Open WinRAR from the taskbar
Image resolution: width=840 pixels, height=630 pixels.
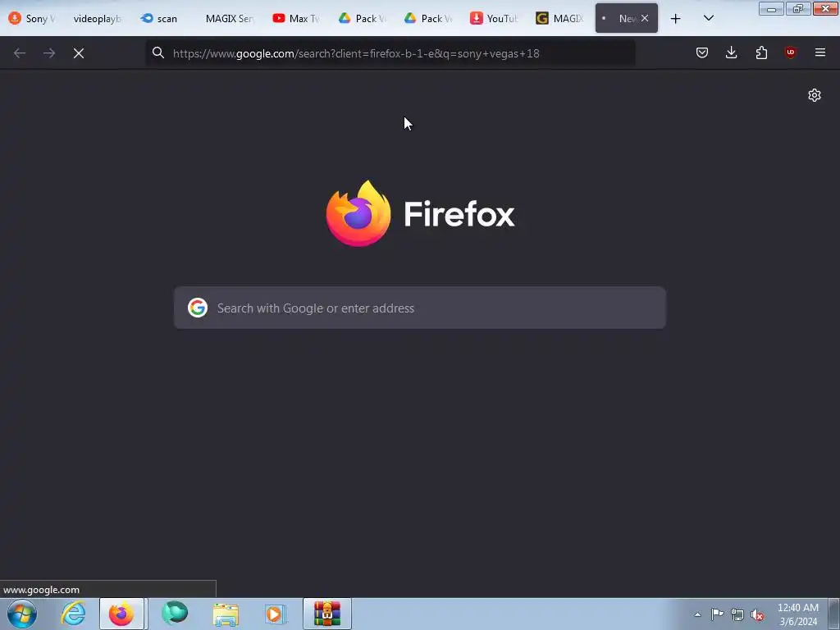(327, 614)
